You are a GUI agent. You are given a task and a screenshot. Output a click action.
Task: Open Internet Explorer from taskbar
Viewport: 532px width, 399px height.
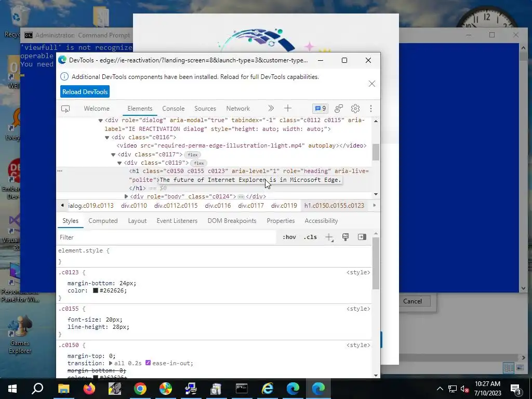click(268, 389)
